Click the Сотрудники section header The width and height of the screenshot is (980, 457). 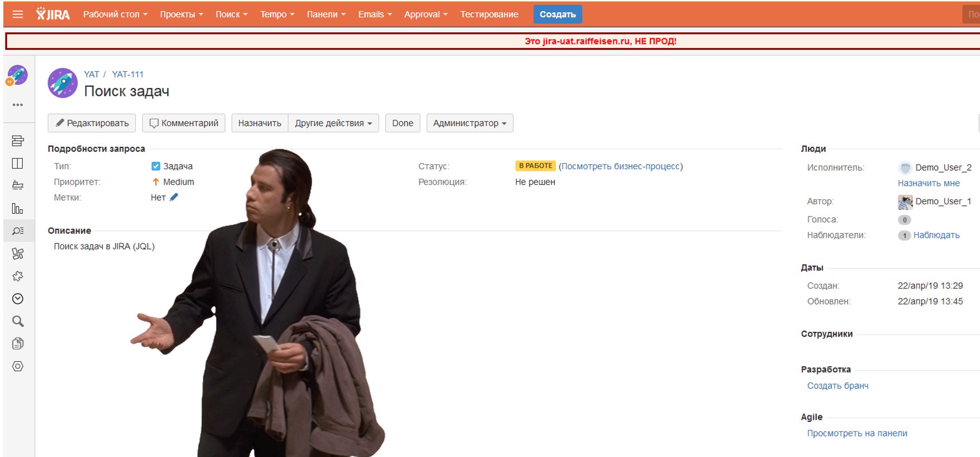(827, 334)
